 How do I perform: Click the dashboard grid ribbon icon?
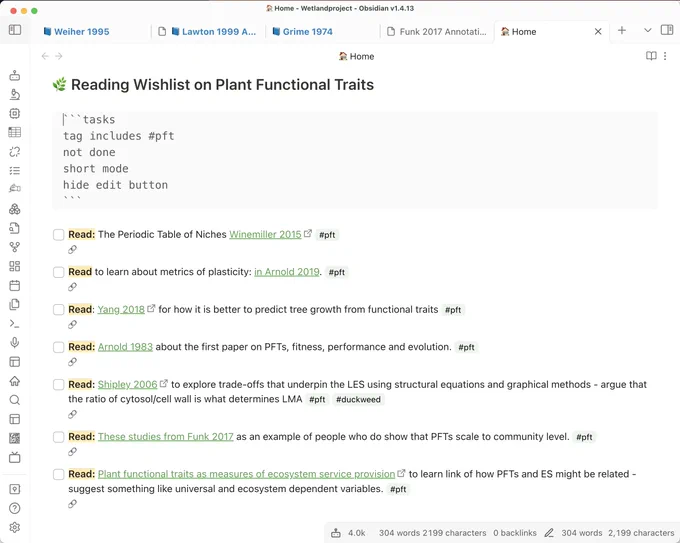pyautogui.click(x=15, y=266)
